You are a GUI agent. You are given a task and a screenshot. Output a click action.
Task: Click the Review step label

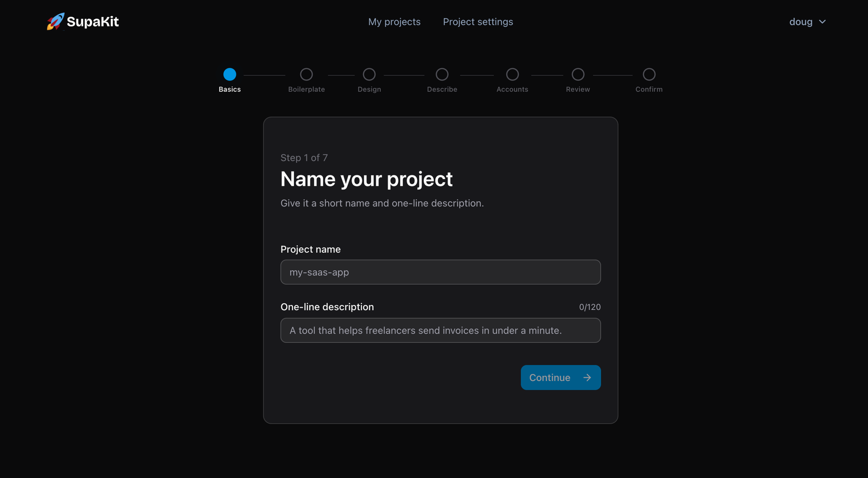(x=578, y=89)
